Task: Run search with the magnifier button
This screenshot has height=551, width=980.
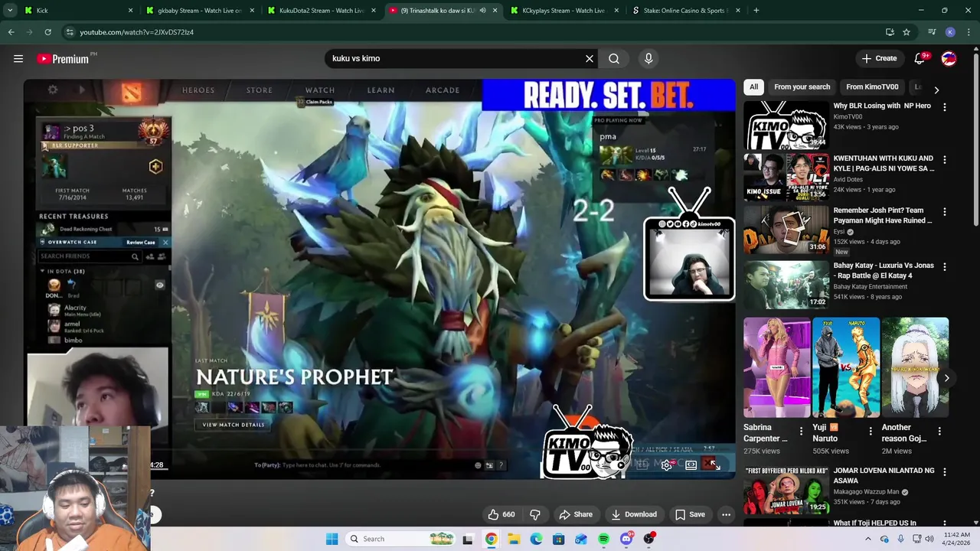Action: [x=614, y=58]
